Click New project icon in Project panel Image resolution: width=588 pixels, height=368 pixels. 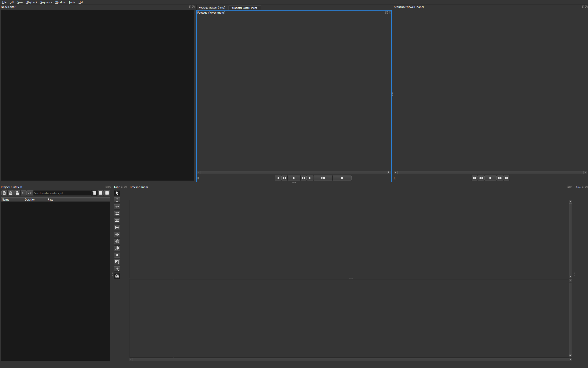(x=4, y=193)
